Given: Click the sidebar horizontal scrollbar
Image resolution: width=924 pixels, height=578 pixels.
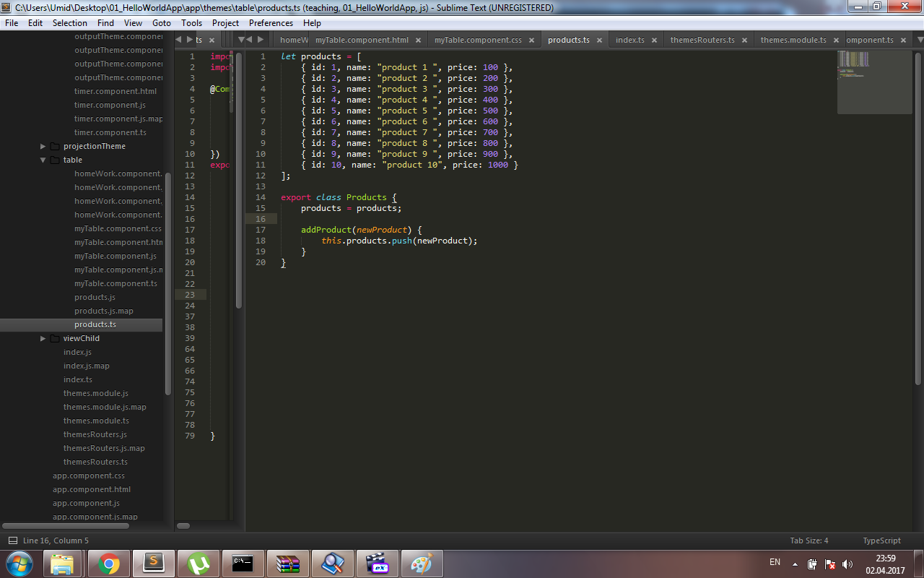Looking at the screenshot, I should tap(65, 525).
